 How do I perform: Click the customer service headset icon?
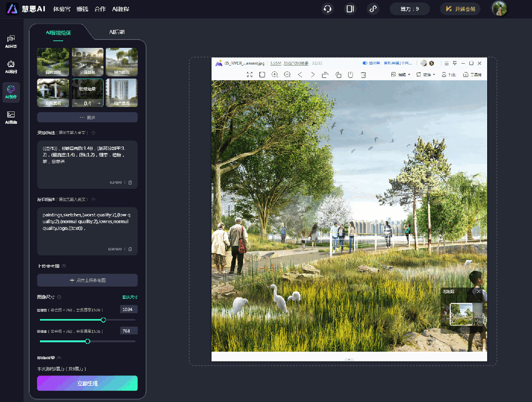click(x=327, y=9)
